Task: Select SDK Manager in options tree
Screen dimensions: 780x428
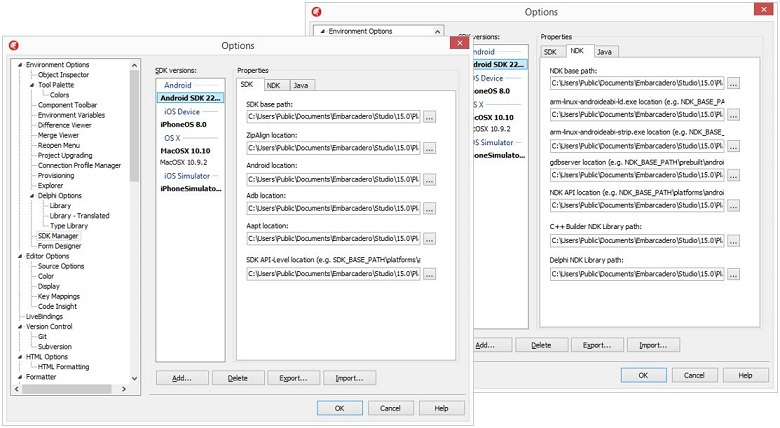Action: tap(58, 236)
